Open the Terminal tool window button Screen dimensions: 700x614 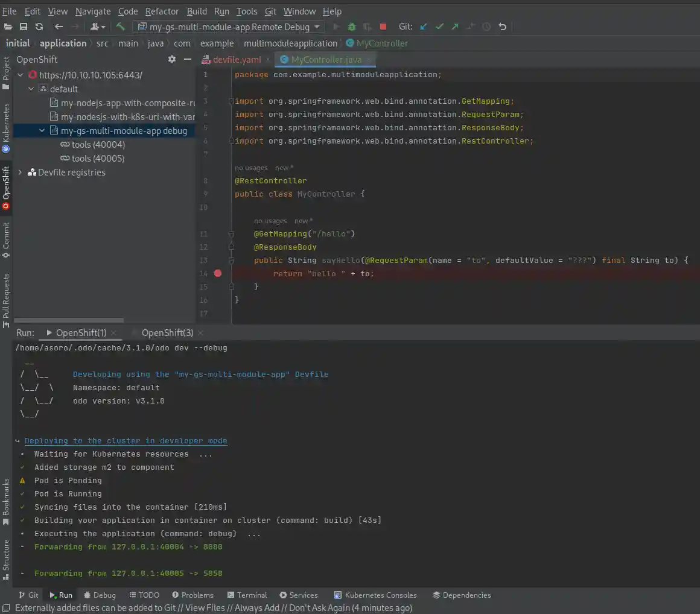pyautogui.click(x=246, y=595)
